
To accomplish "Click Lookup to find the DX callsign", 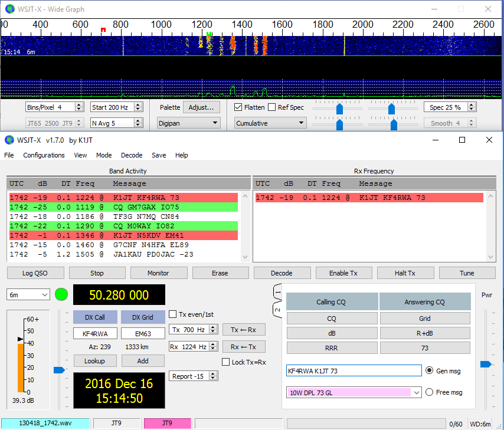I will tap(95, 361).
